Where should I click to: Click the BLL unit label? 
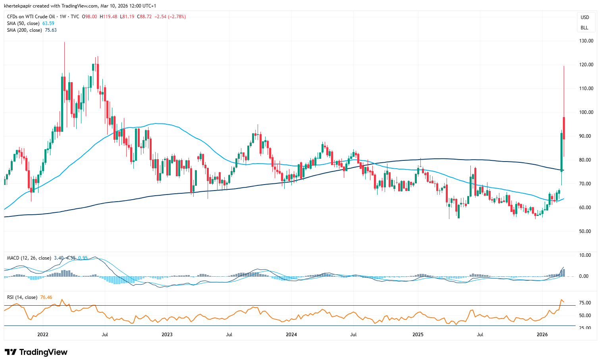(584, 28)
